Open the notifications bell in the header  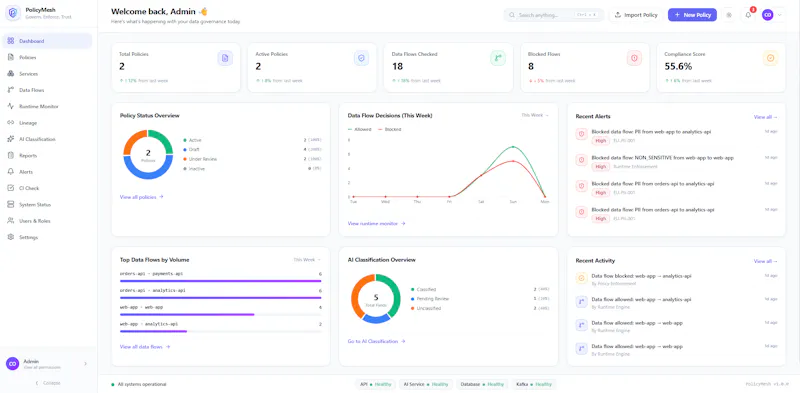tap(748, 15)
